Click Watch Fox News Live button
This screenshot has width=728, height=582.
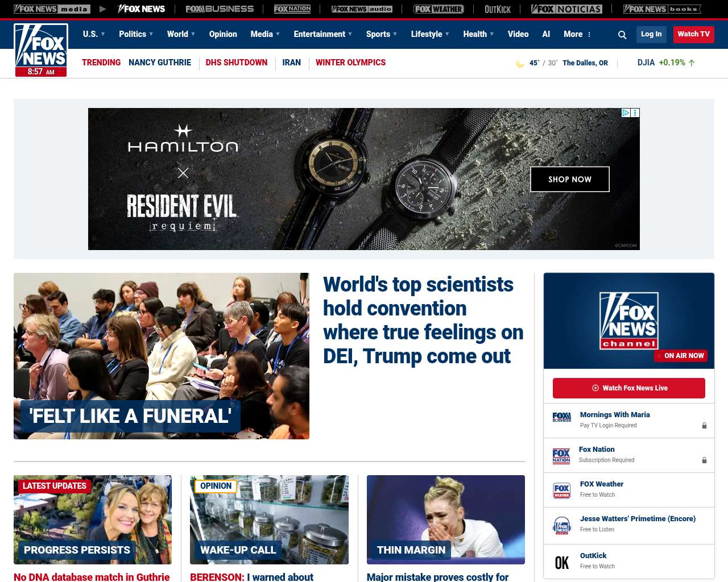(629, 388)
